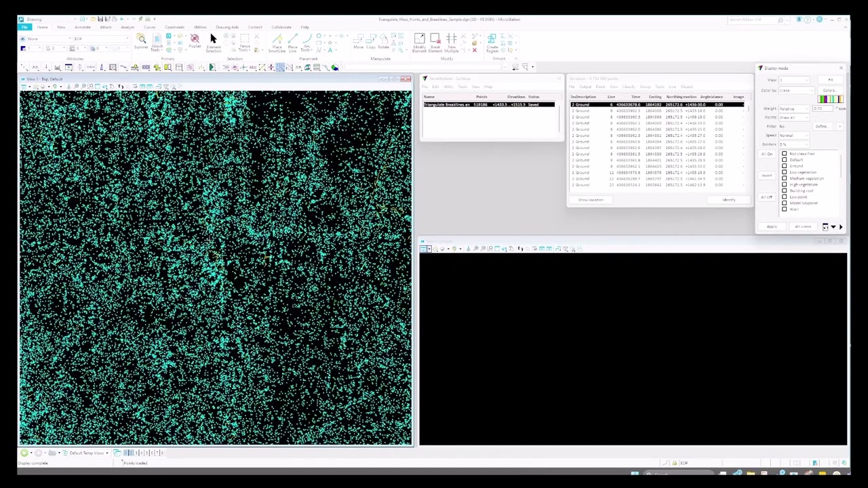Activate the Element Selection tool
The image size is (868, 488).
(x=213, y=42)
